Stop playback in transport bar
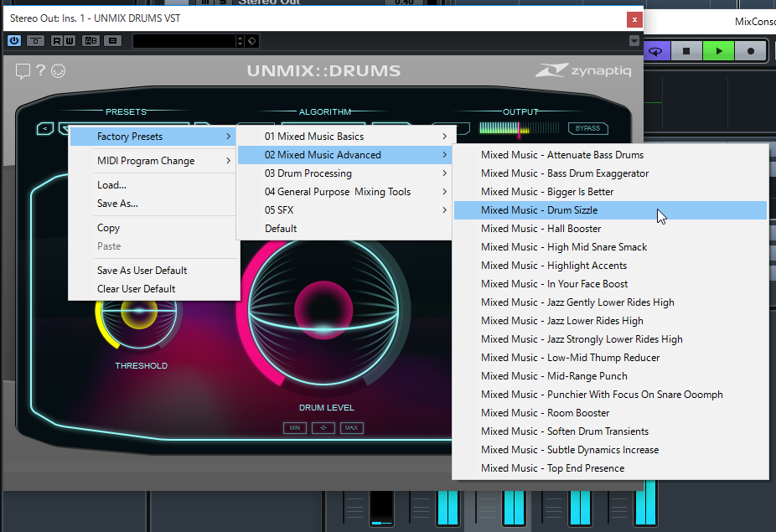This screenshot has width=776, height=532. [x=686, y=51]
